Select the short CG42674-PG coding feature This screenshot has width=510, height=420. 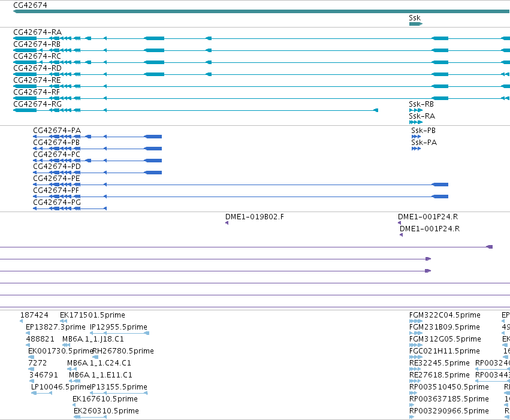(70, 209)
